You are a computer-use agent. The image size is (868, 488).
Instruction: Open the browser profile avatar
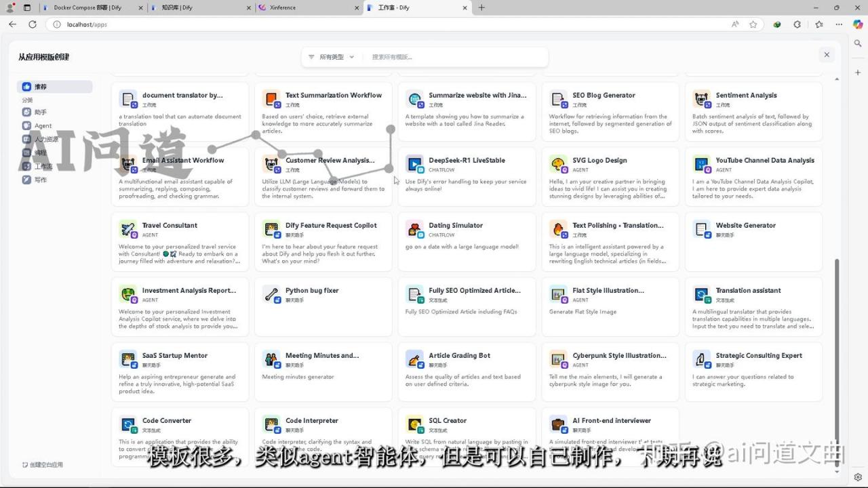coord(10,7)
